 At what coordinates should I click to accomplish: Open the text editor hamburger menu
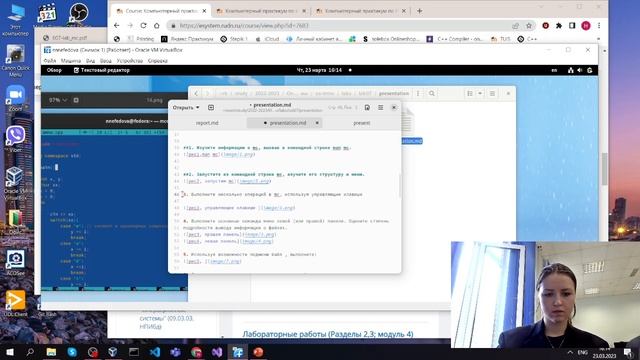click(x=380, y=107)
